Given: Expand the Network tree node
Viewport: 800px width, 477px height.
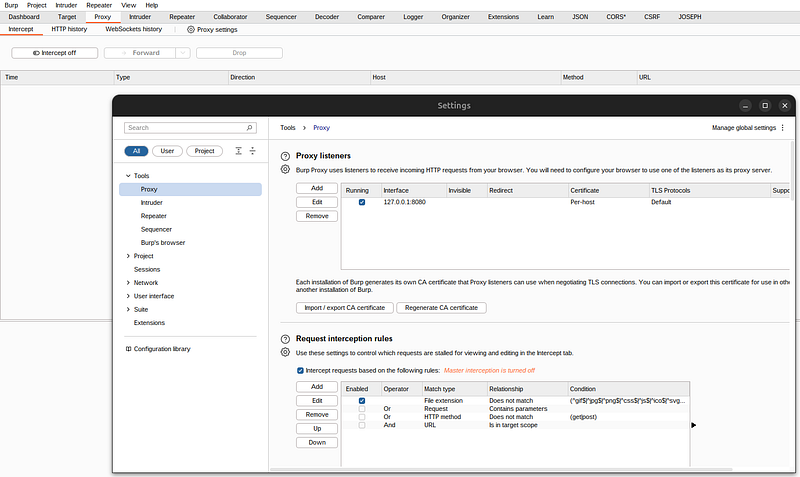Looking at the screenshot, I should pyautogui.click(x=128, y=283).
